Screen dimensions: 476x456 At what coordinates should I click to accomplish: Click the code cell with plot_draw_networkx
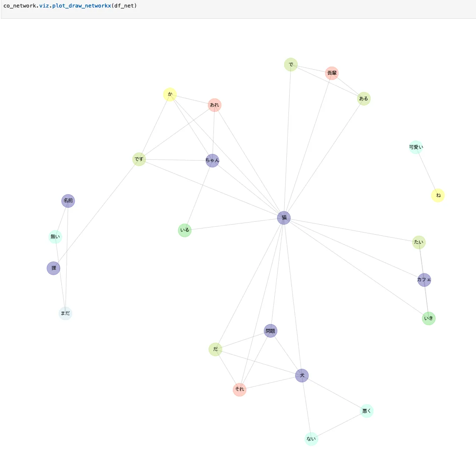pos(238,9)
